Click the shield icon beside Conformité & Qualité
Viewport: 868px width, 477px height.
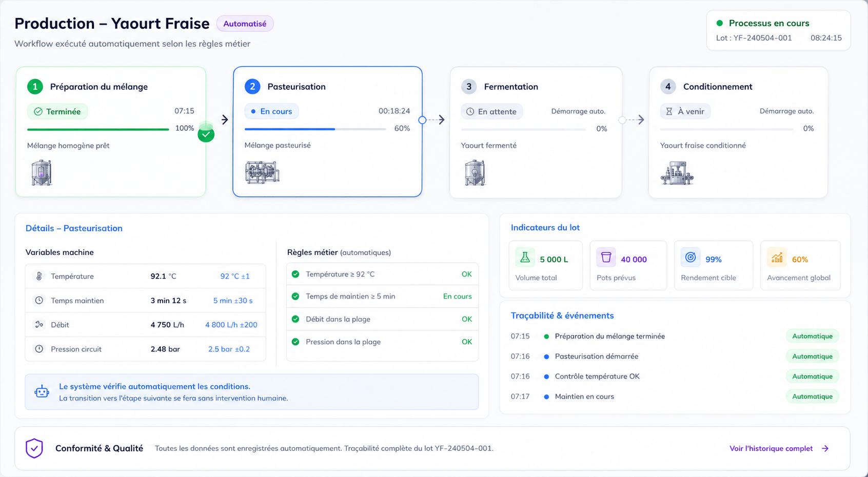coord(34,448)
